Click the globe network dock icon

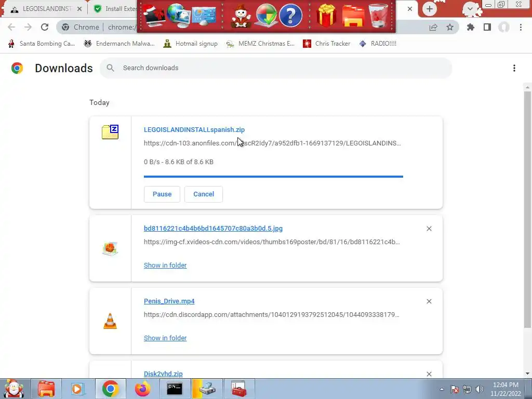point(179,15)
